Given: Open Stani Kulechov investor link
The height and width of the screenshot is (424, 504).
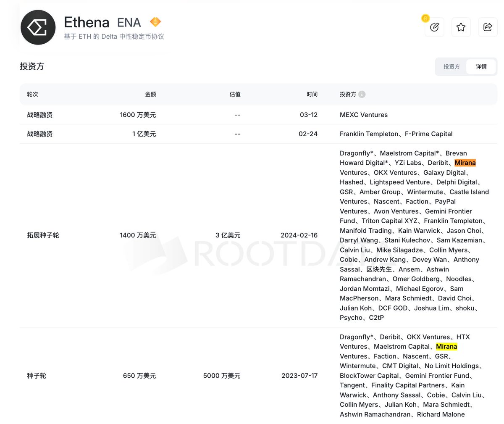Looking at the screenshot, I should [407, 240].
